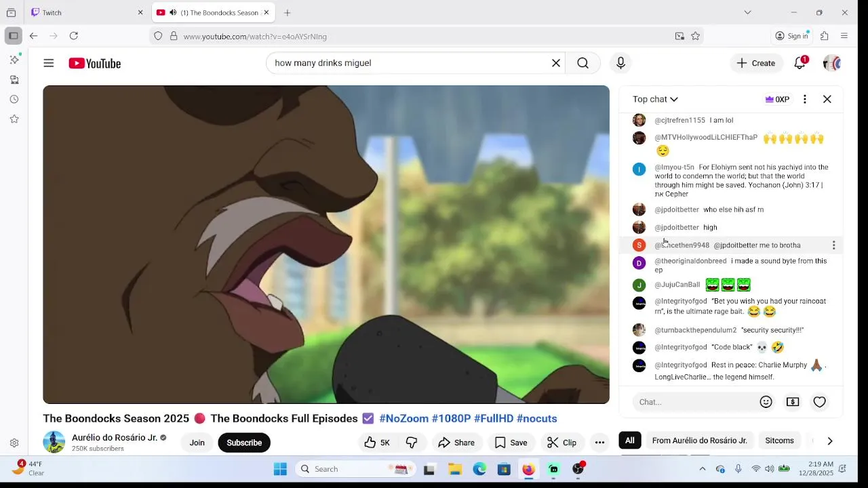Send a Super Chat with dollar icon
The width and height of the screenshot is (868, 488).
(793, 402)
